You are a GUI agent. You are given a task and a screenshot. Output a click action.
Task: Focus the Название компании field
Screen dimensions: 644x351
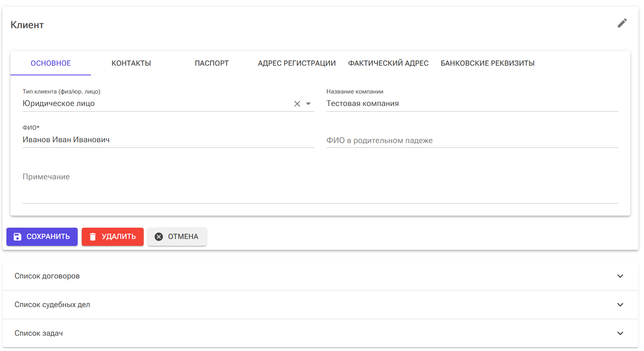(472, 104)
